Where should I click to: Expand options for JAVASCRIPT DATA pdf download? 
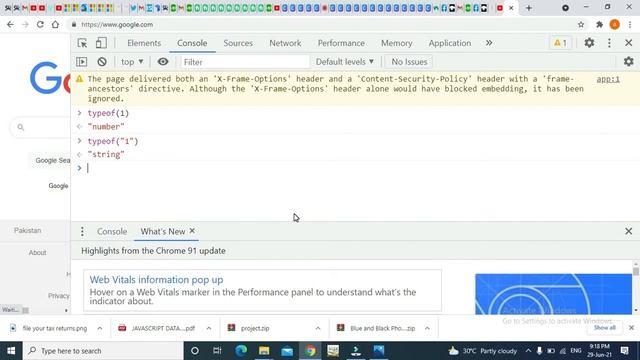[209, 328]
